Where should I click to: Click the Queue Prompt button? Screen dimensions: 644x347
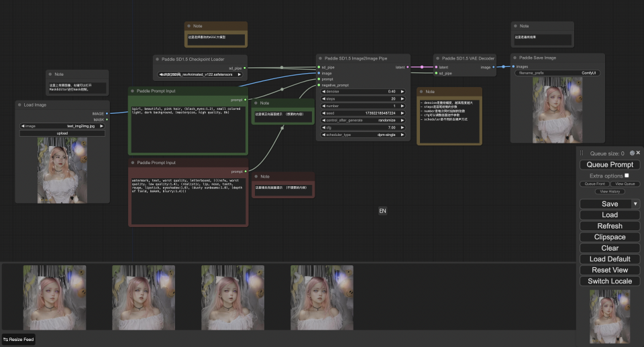pyautogui.click(x=610, y=165)
